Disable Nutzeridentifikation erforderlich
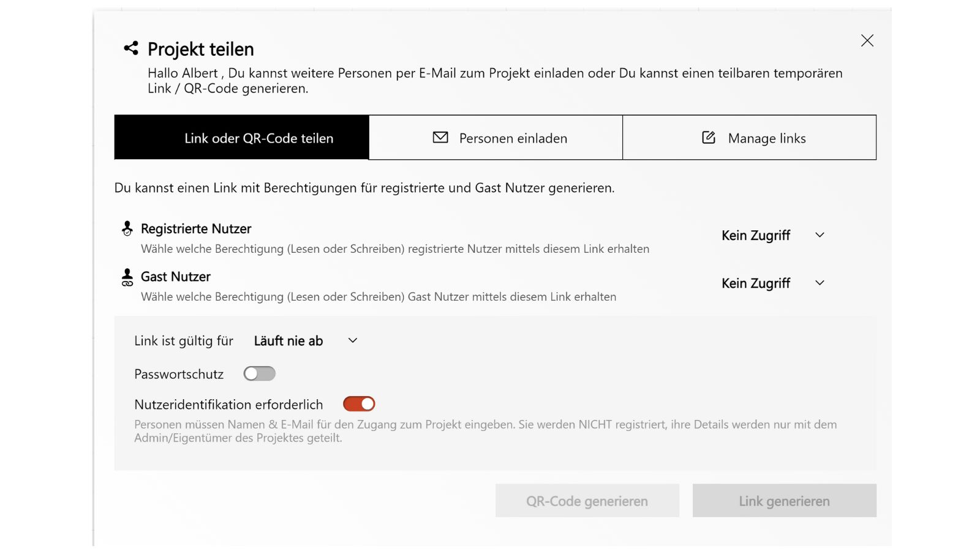 coord(360,403)
